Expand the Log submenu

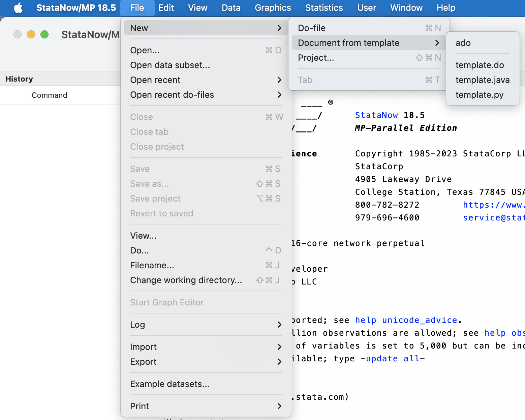(206, 325)
